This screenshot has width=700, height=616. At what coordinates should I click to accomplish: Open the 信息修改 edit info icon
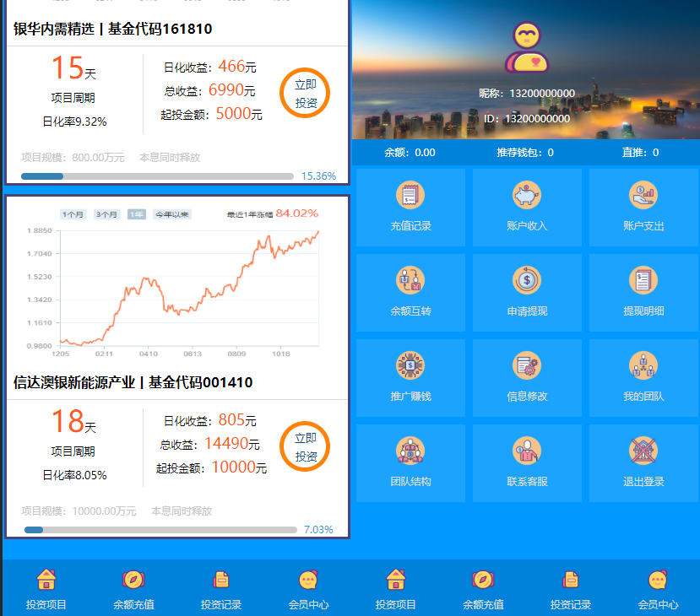tap(527, 365)
